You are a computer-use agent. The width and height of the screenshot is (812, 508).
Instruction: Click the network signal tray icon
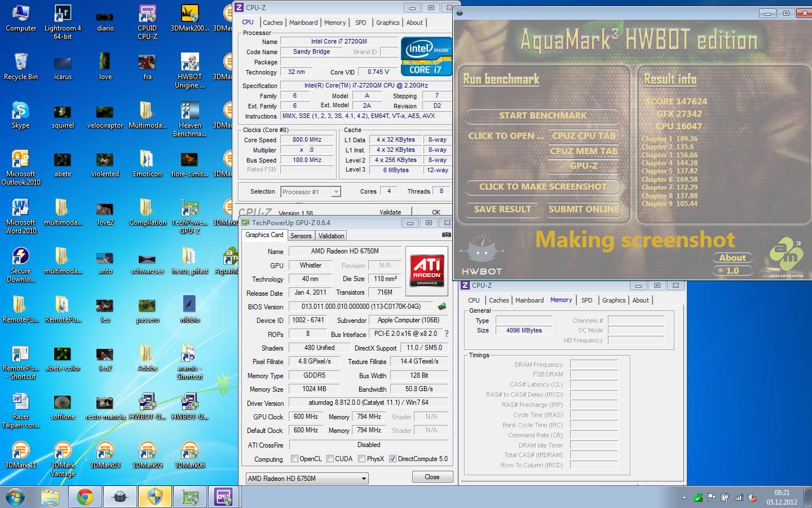738,497
